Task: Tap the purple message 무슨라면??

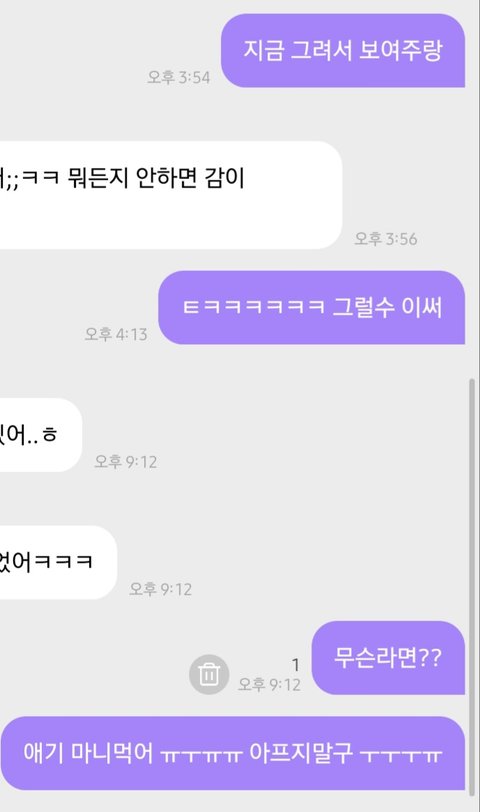Action: 388,658
